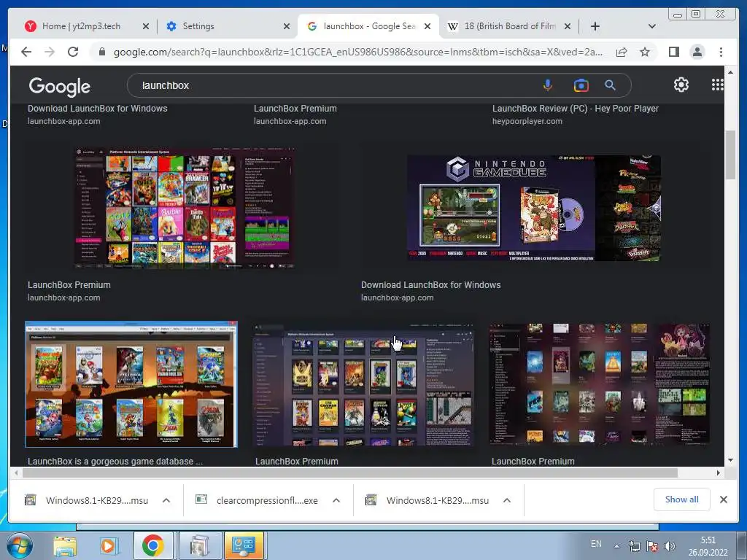Open LaunchBox Review Hey Poor Player result

point(576,109)
